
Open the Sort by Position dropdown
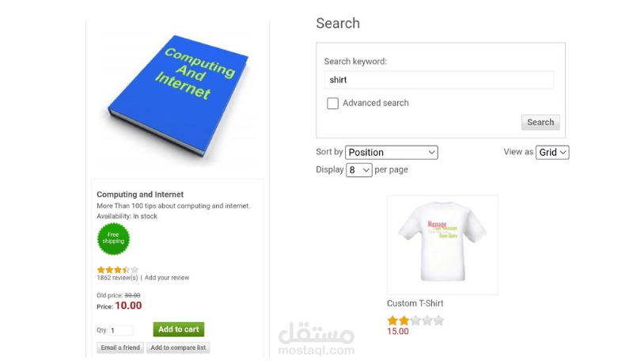(391, 152)
